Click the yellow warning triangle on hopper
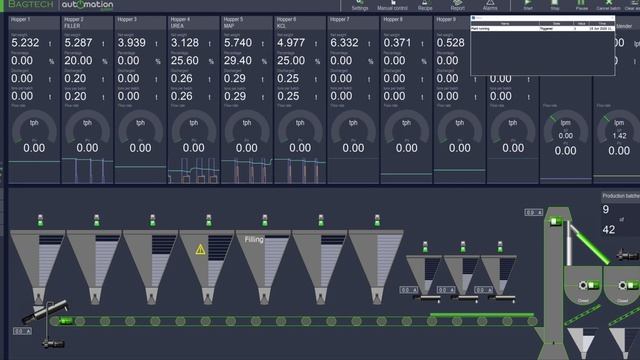 [200, 249]
